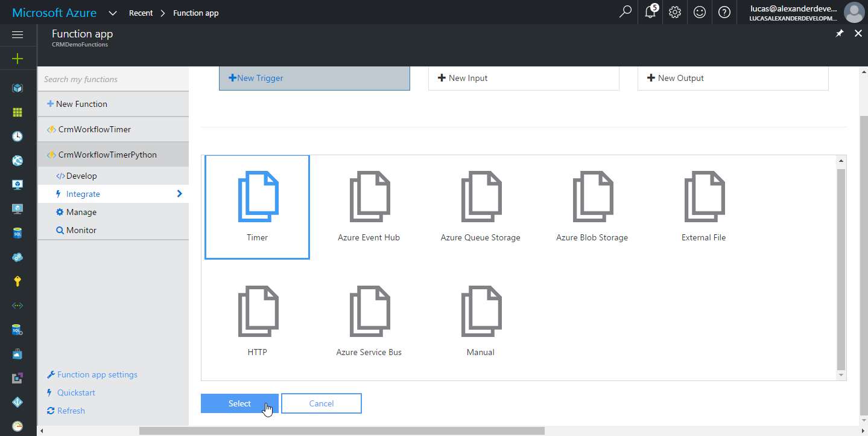Image resolution: width=868 pixels, height=436 pixels.
Task: Open the portal settings gear icon
Action: [675, 12]
